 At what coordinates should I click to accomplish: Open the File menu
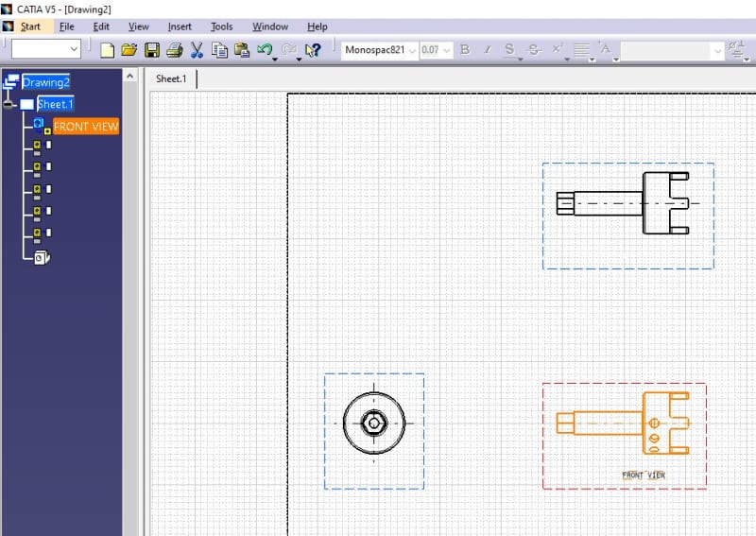[66, 26]
